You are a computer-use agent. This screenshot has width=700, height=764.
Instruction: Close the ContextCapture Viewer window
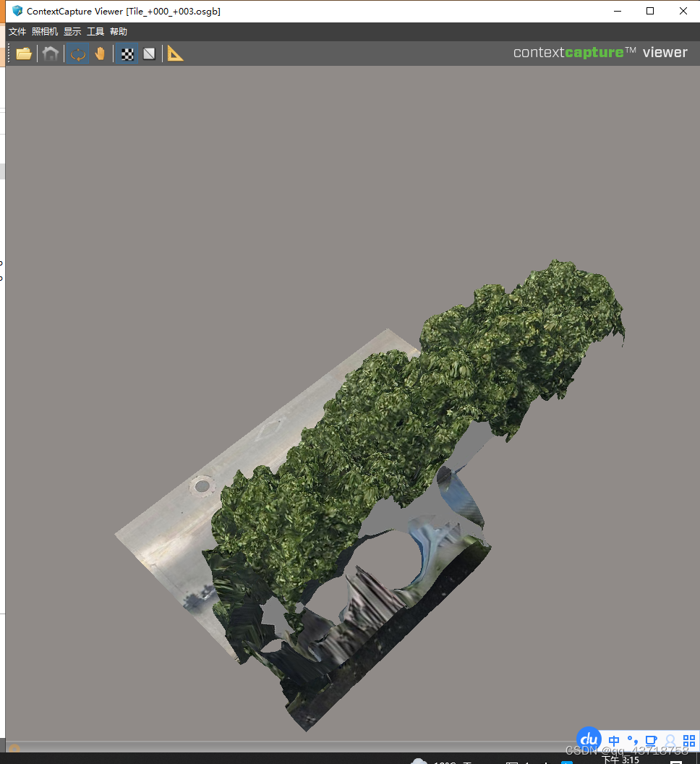[x=683, y=11]
